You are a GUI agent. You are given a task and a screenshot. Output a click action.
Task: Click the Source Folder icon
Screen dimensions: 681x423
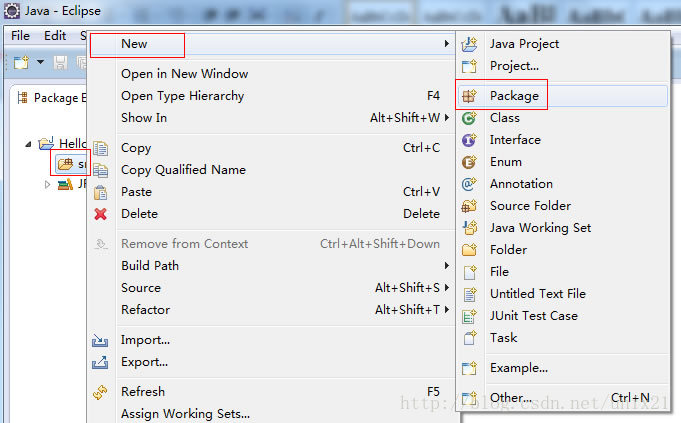[x=469, y=206]
